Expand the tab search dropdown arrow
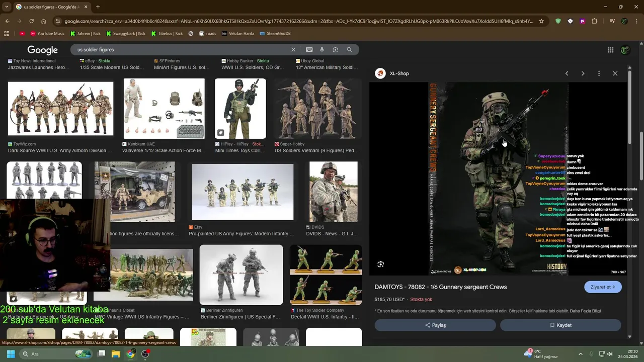The height and width of the screenshot is (362, 644). [7, 7]
